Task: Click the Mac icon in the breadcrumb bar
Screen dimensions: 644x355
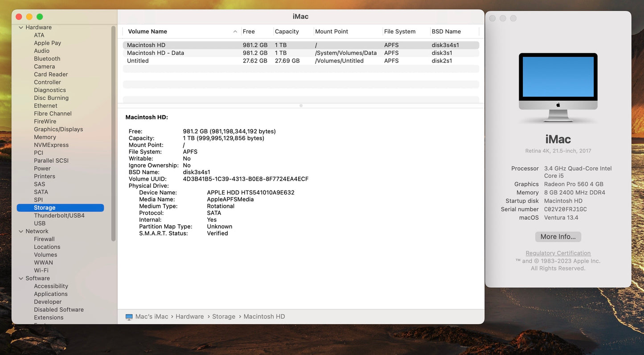Action: pyautogui.click(x=129, y=316)
